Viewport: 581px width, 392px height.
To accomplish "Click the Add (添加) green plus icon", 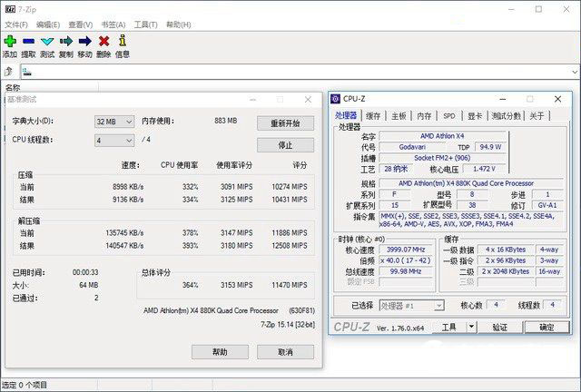I will click(10, 41).
